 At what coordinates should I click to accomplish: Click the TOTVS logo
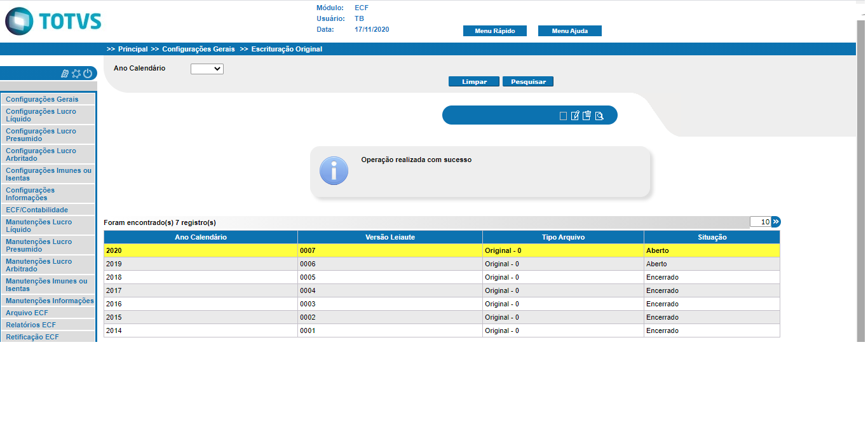(53, 21)
